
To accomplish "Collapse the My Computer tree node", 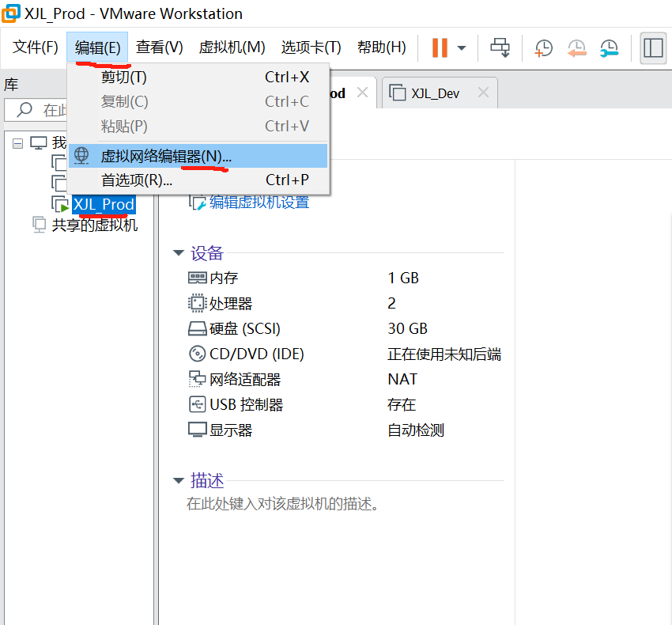I will click(x=17, y=143).
